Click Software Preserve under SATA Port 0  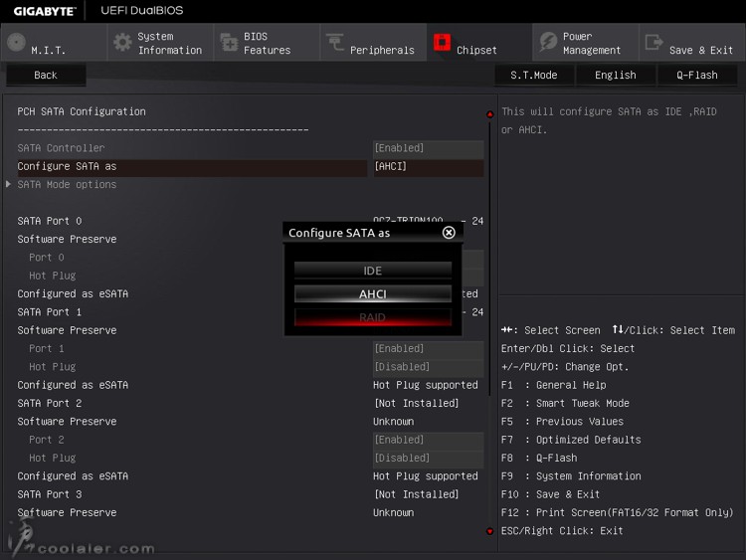tap(67, 240)
